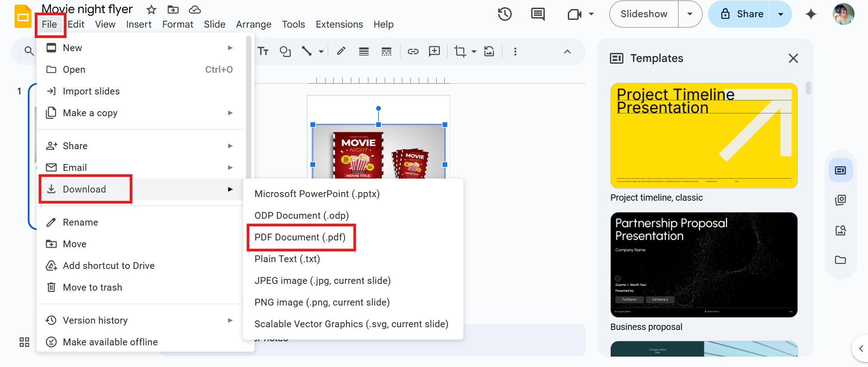The image size is (868, 367).
Task: Check the cloud save status icon
Action: [195, 9]
